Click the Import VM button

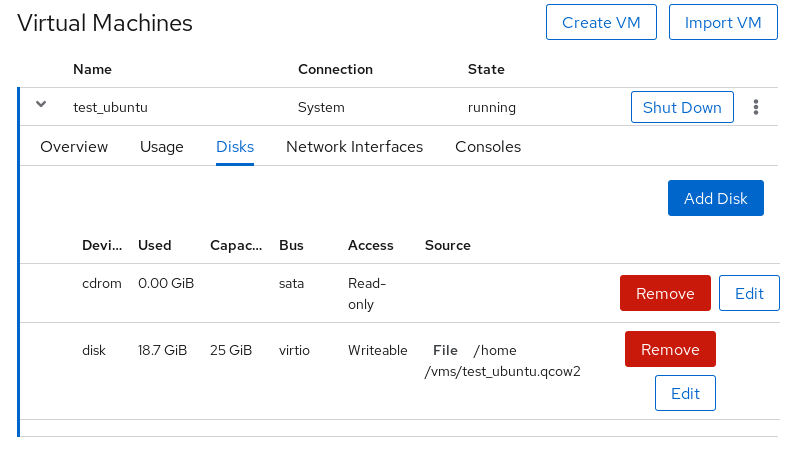(723, 22)
